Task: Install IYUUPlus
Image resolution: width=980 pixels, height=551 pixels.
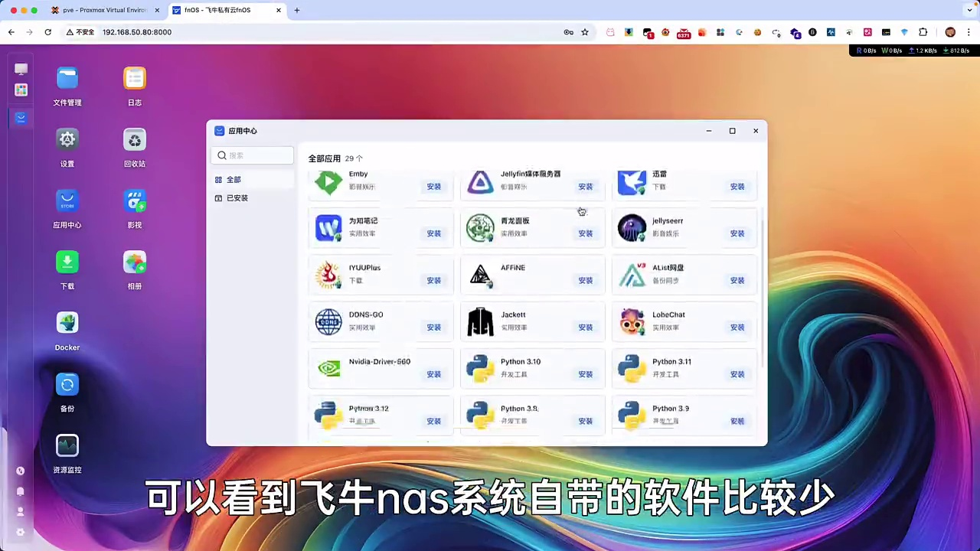Action: point(434,280)
